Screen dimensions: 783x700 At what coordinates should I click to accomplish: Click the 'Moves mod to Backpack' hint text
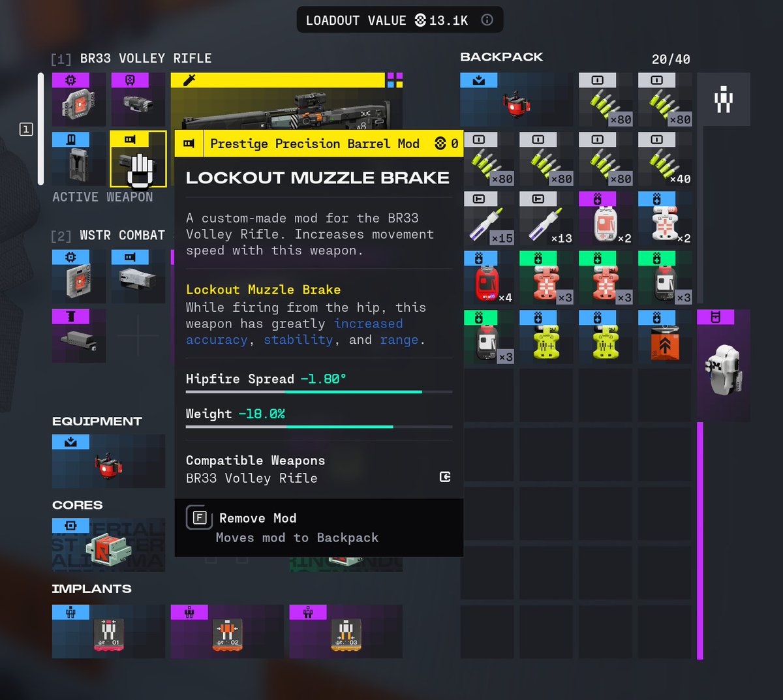[x=297, y=538]
